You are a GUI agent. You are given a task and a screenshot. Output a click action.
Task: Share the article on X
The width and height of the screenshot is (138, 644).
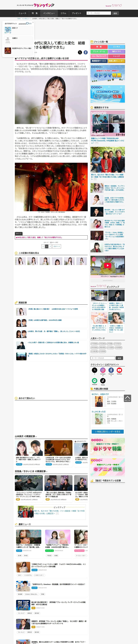(80, 52)
